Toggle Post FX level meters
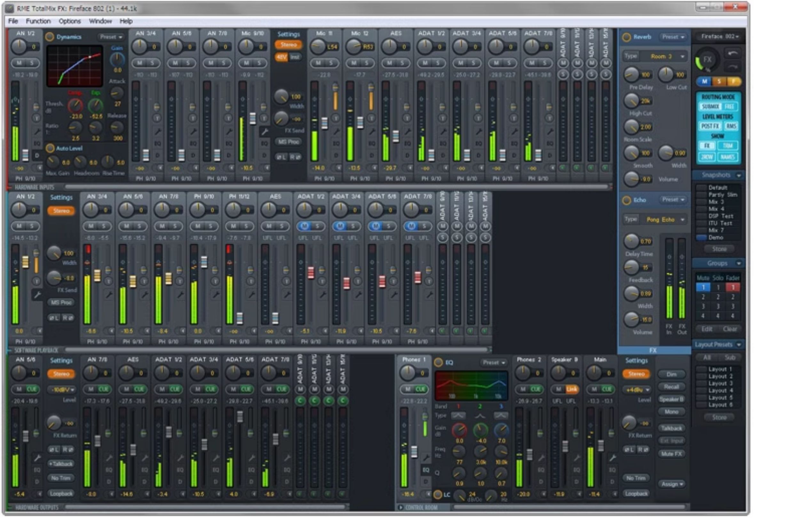This screenshot has width=793, height=532. (710, 126)
